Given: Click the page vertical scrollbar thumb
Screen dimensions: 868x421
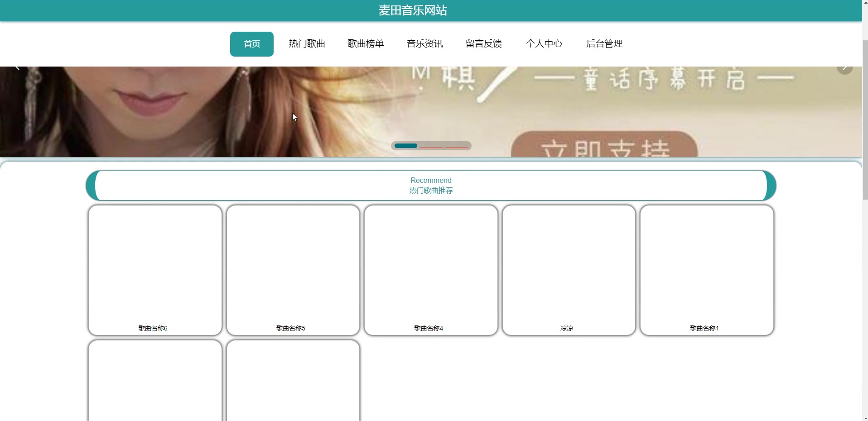Looking at the screenshot, I should click(x=865, y=120).
